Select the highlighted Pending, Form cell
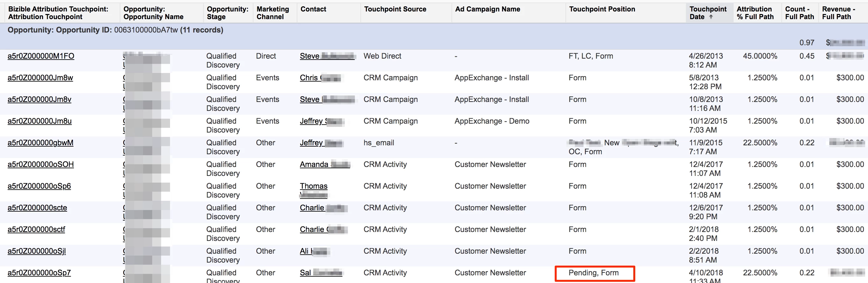Image resolution: width=868 pixels, height=283 pixels. click(594, 273)
